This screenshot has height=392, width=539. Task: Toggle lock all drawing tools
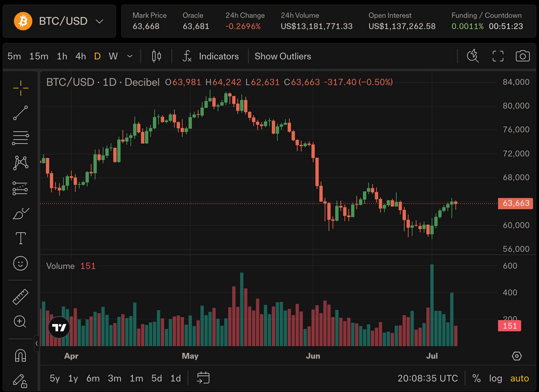point(20,381)
